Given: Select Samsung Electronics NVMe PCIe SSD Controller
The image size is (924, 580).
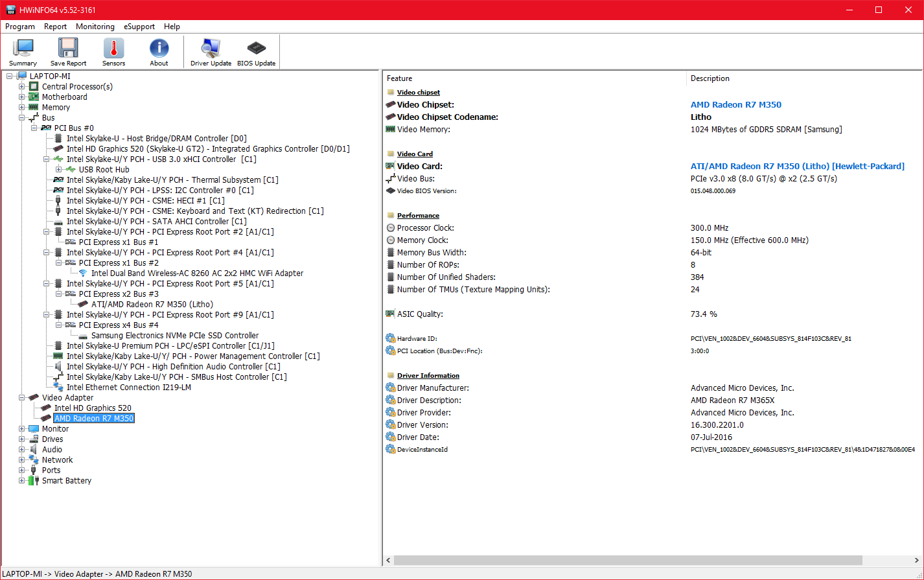Looking at the screenshot, I should 175,335.
